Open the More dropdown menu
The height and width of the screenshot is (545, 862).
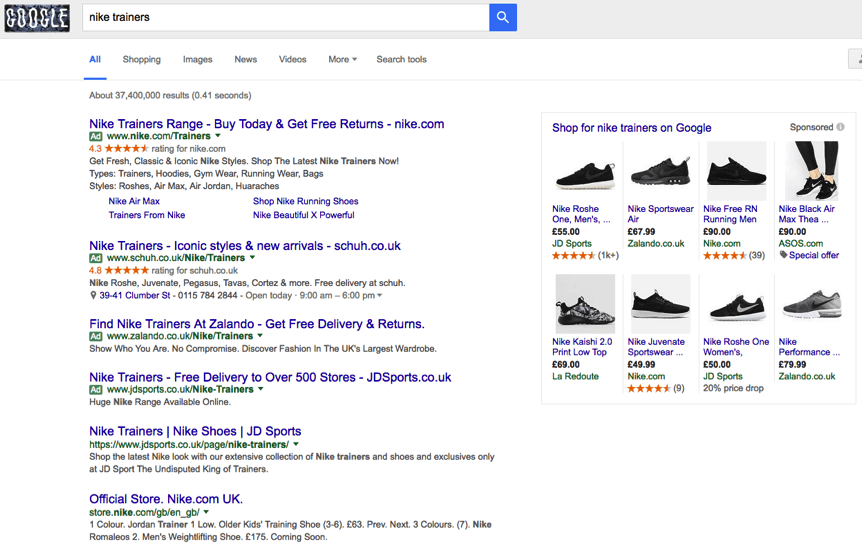pyautogui.click(x=342, y=59)
